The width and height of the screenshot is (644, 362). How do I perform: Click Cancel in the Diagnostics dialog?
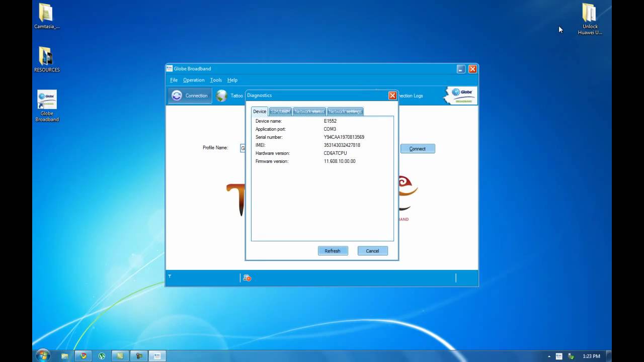(372, 251)
